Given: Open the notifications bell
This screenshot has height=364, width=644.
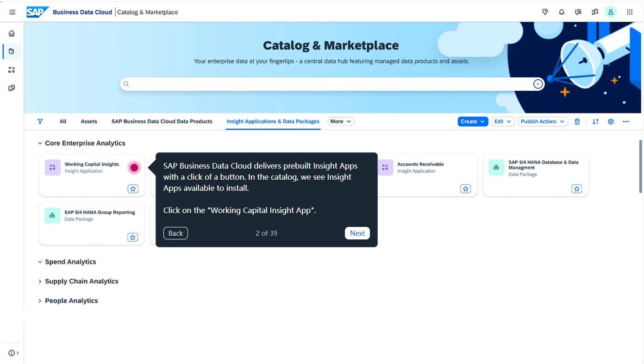Looking at the screenshot, I should 562,12.
